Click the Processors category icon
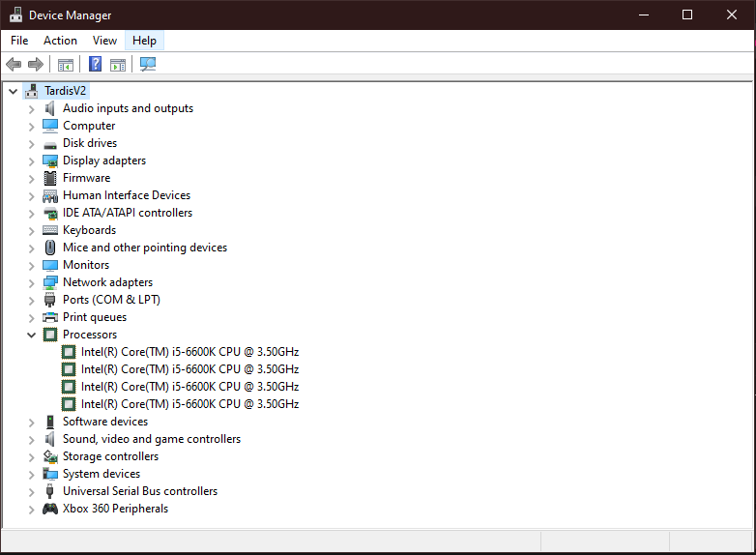Screen dimensions: 756x555 50,335
